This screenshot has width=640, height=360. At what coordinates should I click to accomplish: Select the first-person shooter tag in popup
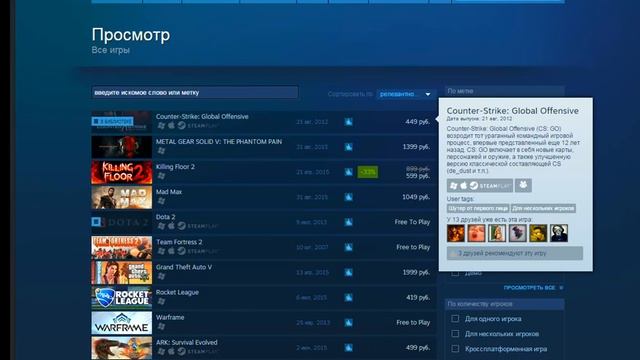tap(478, 208)
